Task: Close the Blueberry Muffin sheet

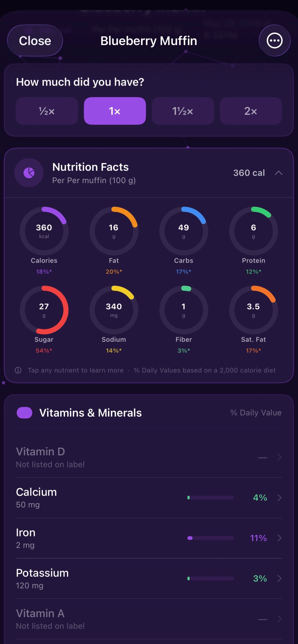Action: tap(35, 41)
